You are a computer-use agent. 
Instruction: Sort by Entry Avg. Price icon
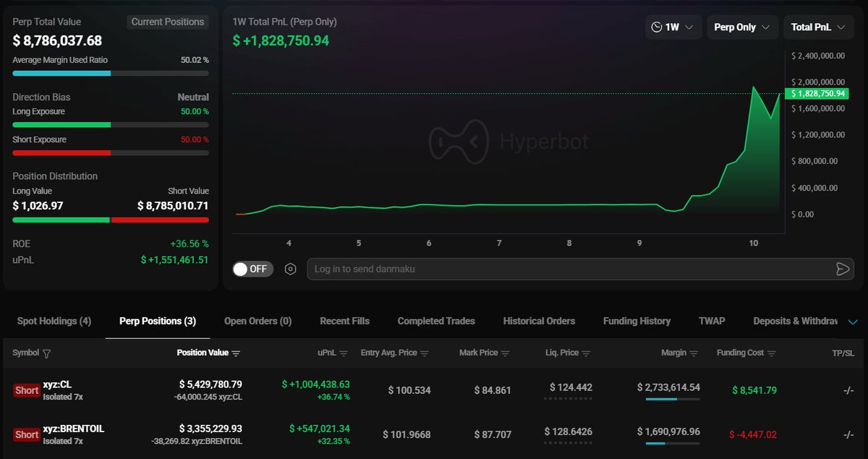[x=425, y=353]
